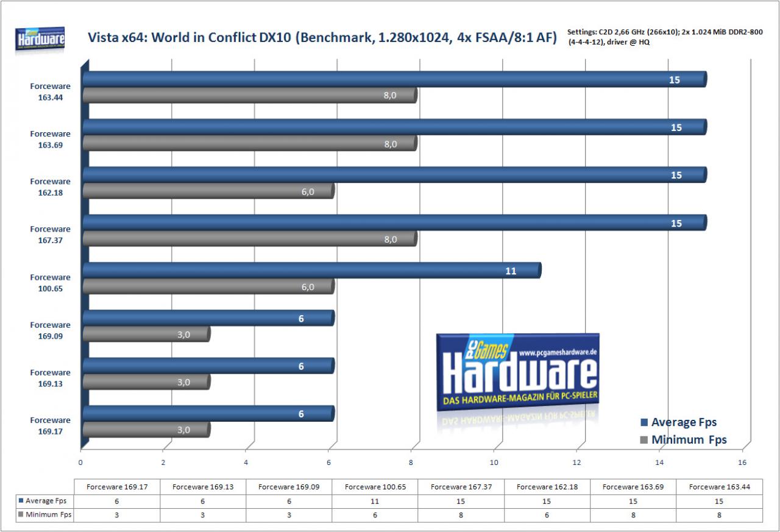This screenshot has width=780, height=532.
Task: Click the Forceware 169.13 table column header
Action: click(202, 486)
